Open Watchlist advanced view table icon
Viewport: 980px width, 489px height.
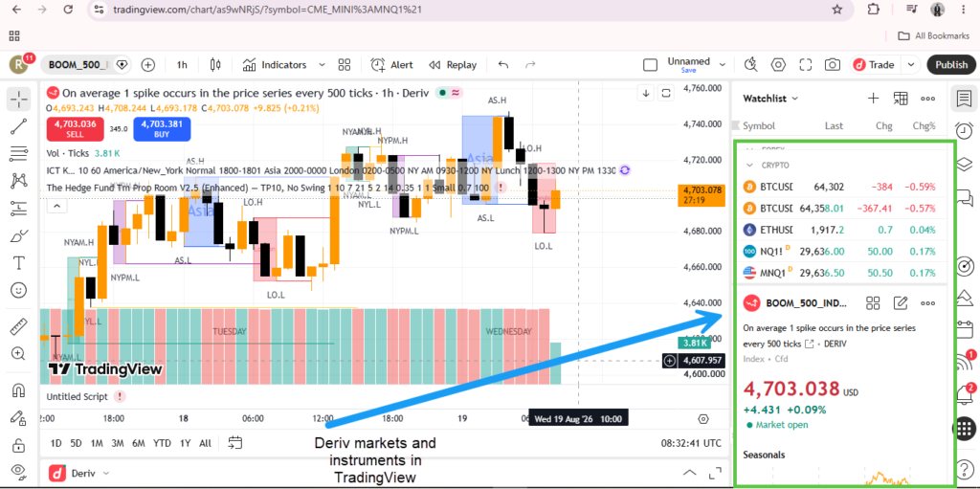point(901,99)
